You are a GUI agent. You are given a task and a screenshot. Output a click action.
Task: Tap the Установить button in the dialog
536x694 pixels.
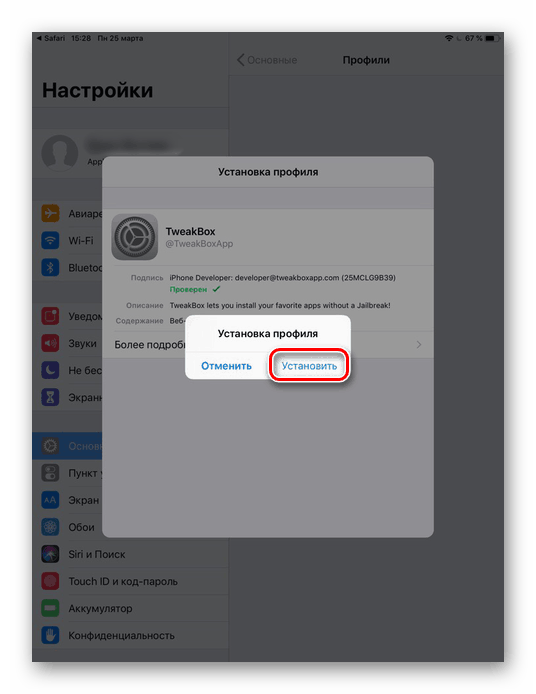[x=309, y=366]
